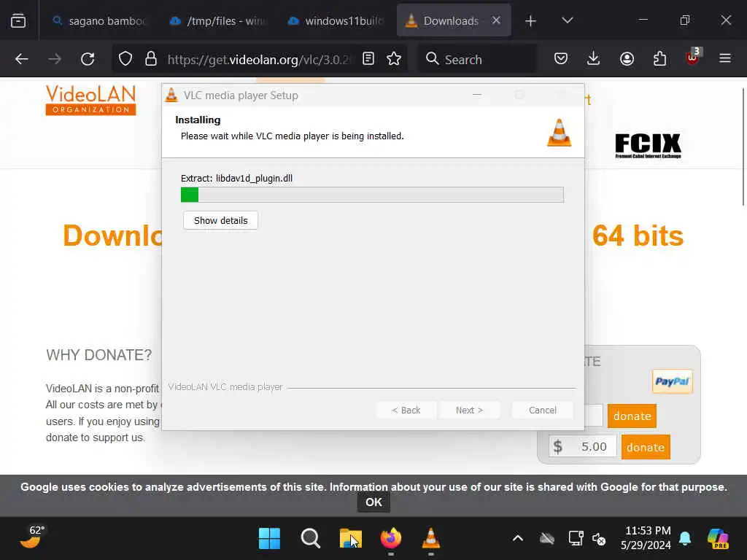This screenshot has height=560, width=747.
Task: Click the FCIX sponsor logo
Action: (648, 146)
